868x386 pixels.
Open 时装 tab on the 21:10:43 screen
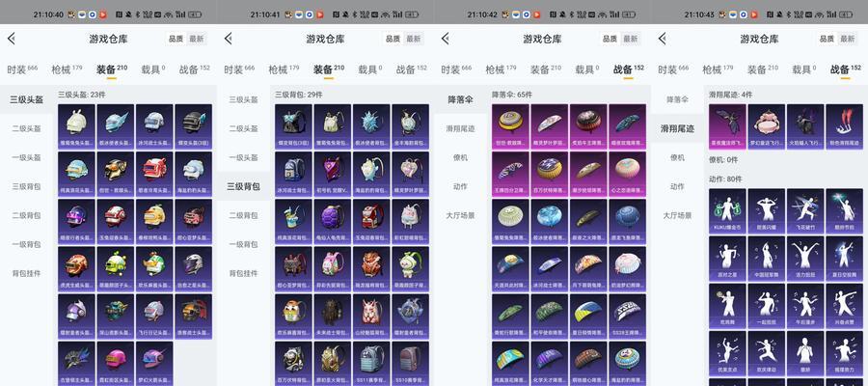pyautogui.click(x=673, y=69)
